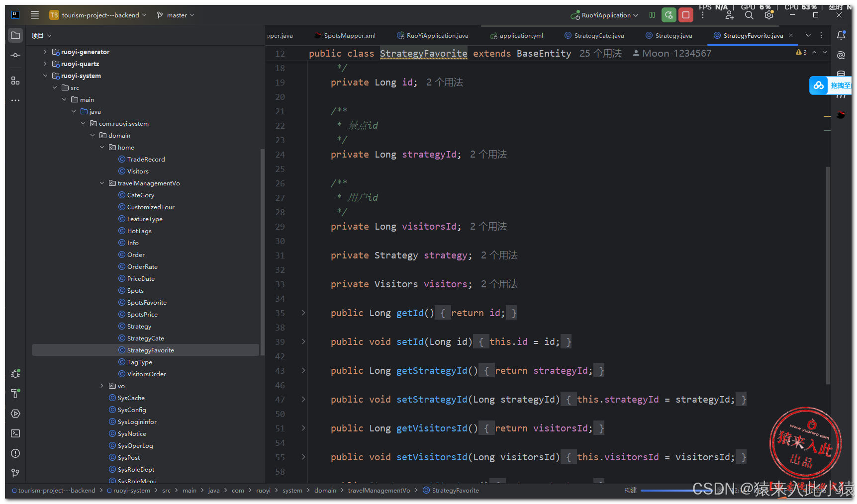This screenshot has width=857, height=504.
Task: Expand the vo package
Action: [x=102, y=386]
